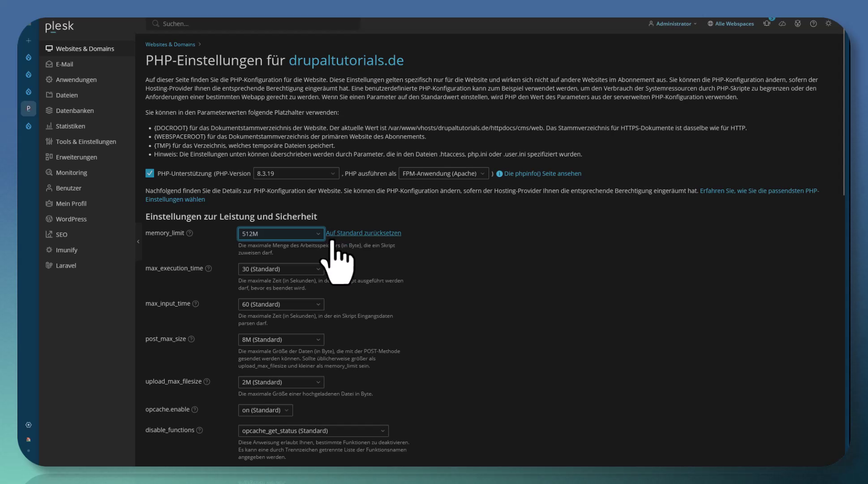Select Tools & Einstellungen sidebar item
This screenshot has height=484, width=868.
(86, 142)
